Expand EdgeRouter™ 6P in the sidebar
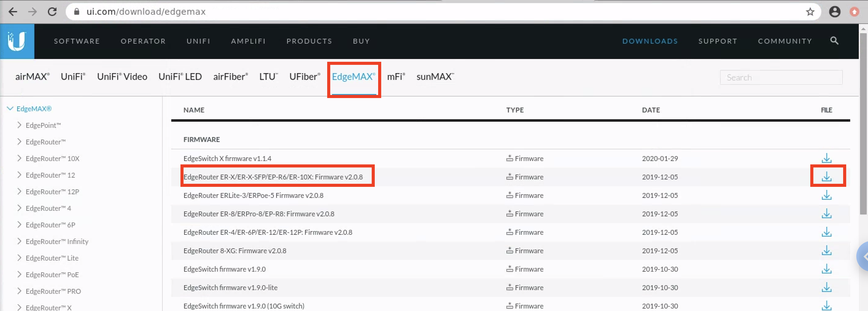The image size is (868, 311). coord(19,225)
